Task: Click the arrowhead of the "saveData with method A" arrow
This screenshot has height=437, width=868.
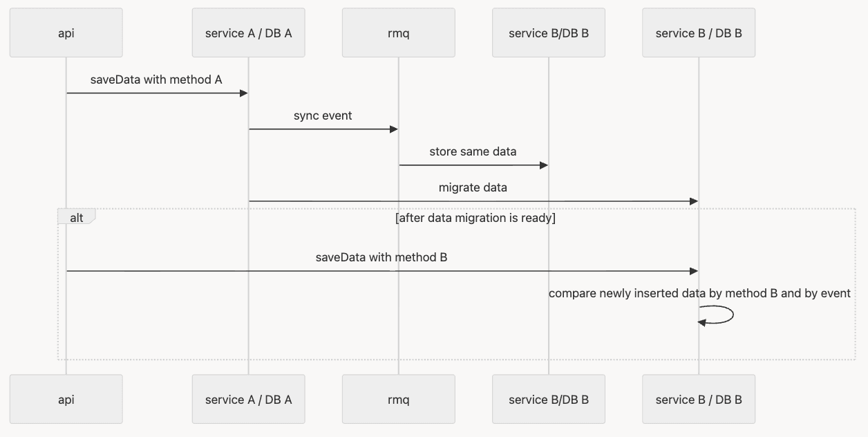Action: [x=244, y=93]
